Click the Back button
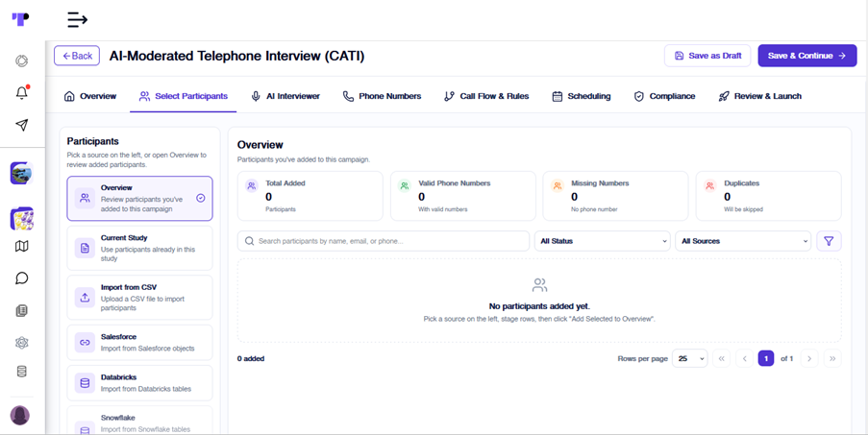The image size is (868, 435). click(x=77, y=56)
